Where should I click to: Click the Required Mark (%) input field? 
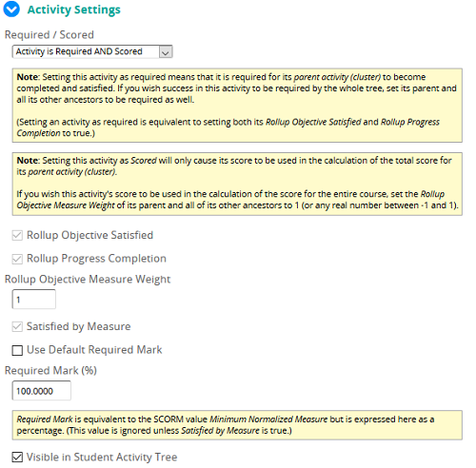tap(42, 391)
